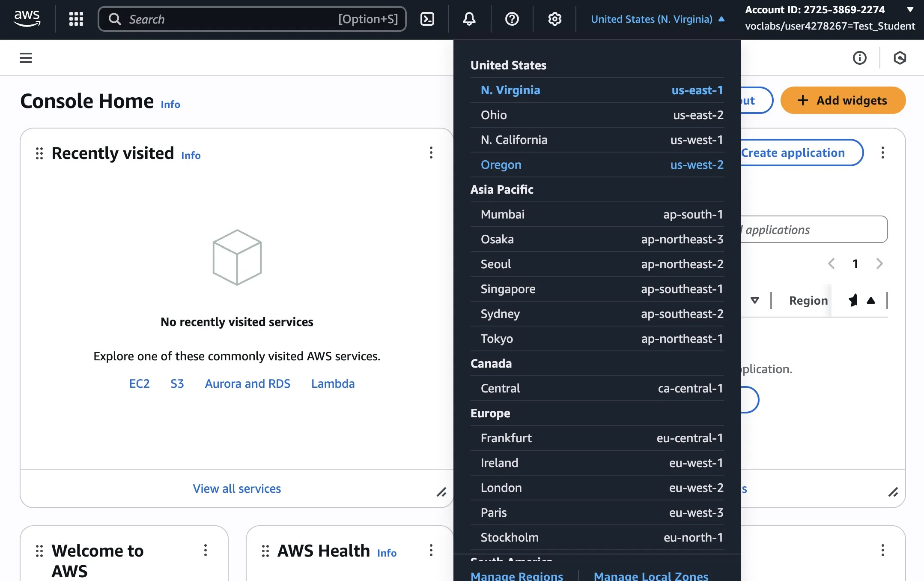Viewport: 924px width, 581px height.
Task: Click the AWS logo home icon
Action: point(27,19)
